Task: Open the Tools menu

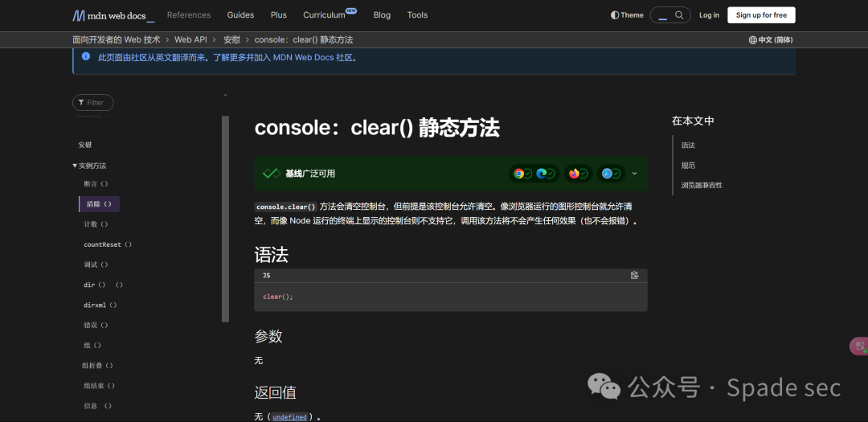Action: coord(417,15)
